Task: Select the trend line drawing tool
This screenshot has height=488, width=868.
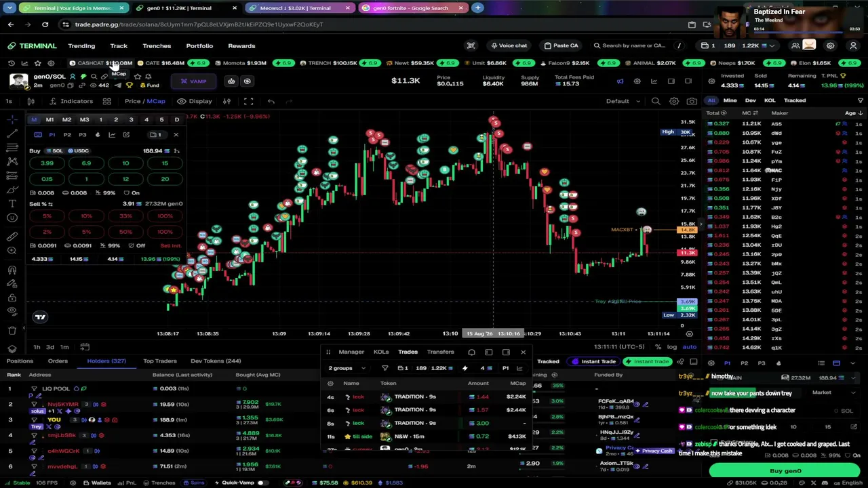Action: (12, 134)
